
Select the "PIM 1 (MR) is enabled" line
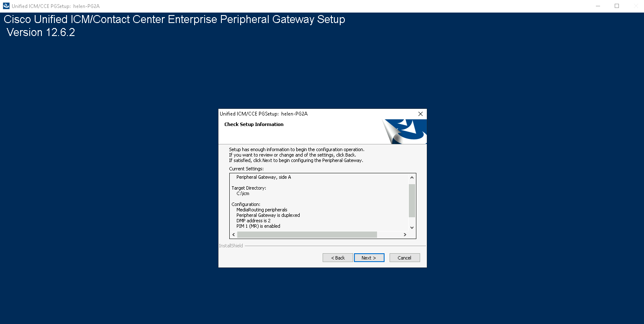(258, 226)
